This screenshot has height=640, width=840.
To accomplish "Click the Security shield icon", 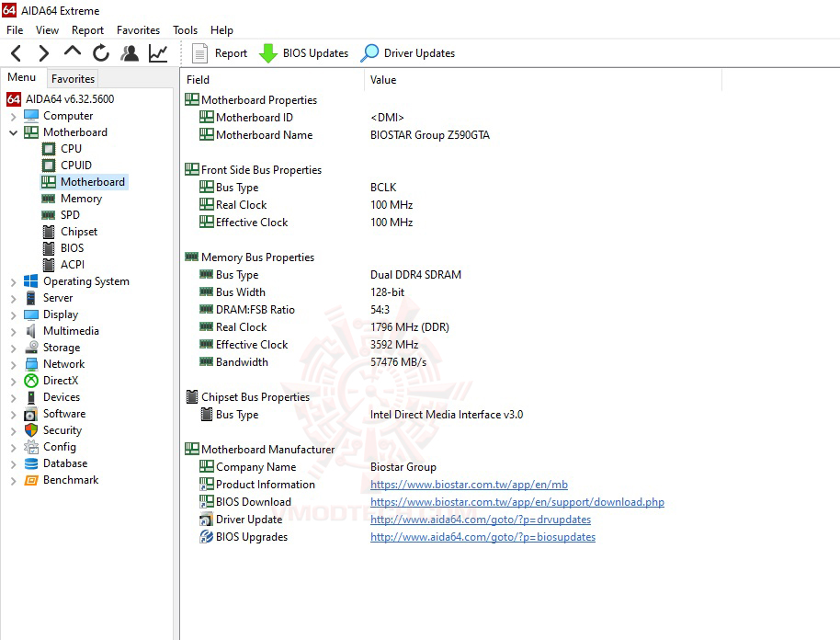I will tap(31, 430).
